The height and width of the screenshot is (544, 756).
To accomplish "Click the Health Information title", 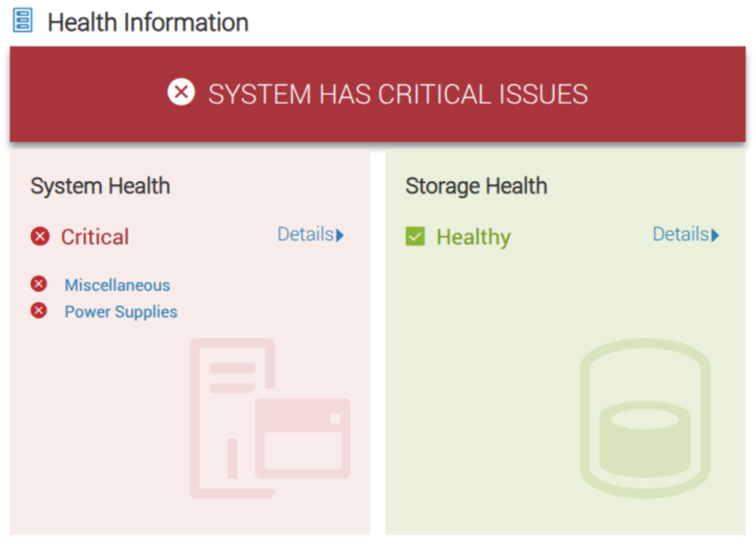I will pos(148,22).
